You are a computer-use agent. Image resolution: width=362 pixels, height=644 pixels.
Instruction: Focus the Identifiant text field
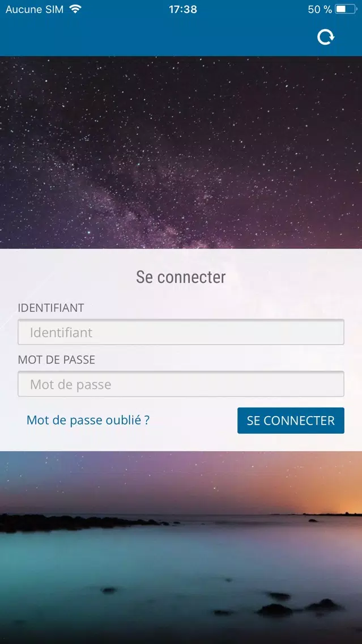pyautogui.click(x=181, y=332)
